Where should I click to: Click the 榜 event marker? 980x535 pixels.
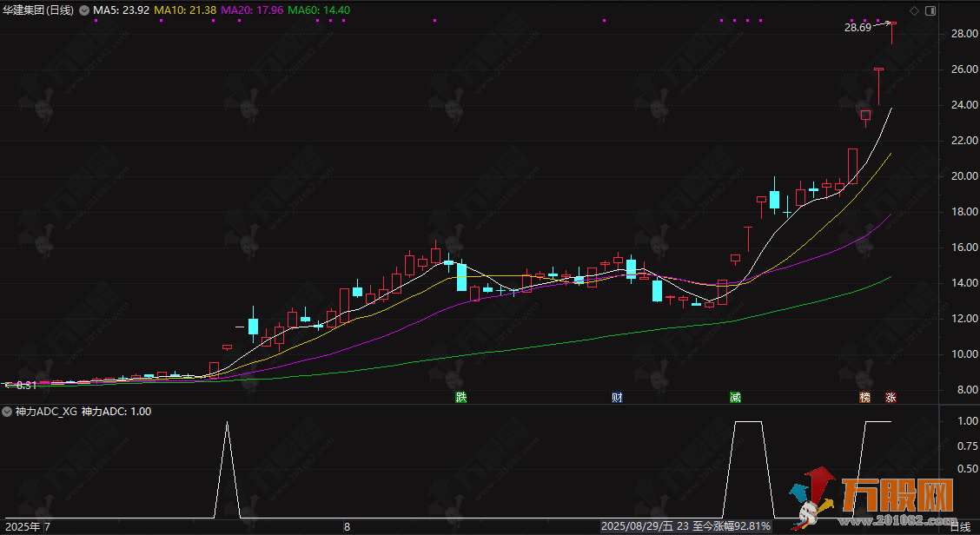tap(864, 398)
